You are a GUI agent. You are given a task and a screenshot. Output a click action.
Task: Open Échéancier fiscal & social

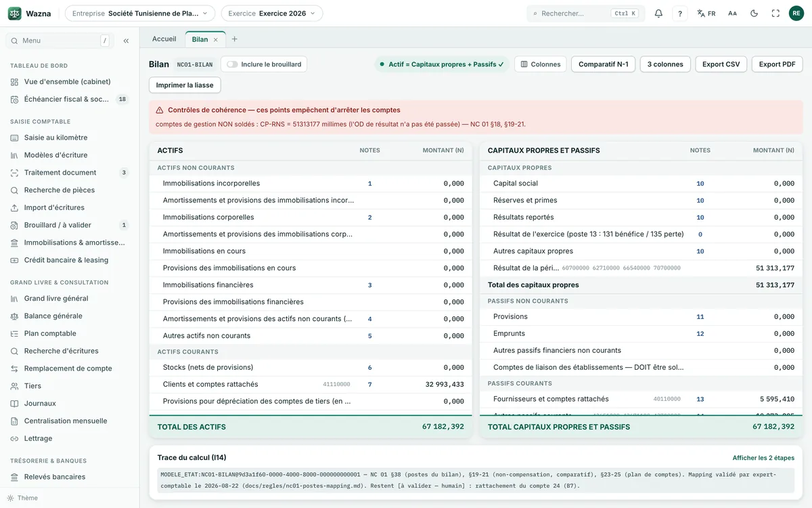(70, 100)
